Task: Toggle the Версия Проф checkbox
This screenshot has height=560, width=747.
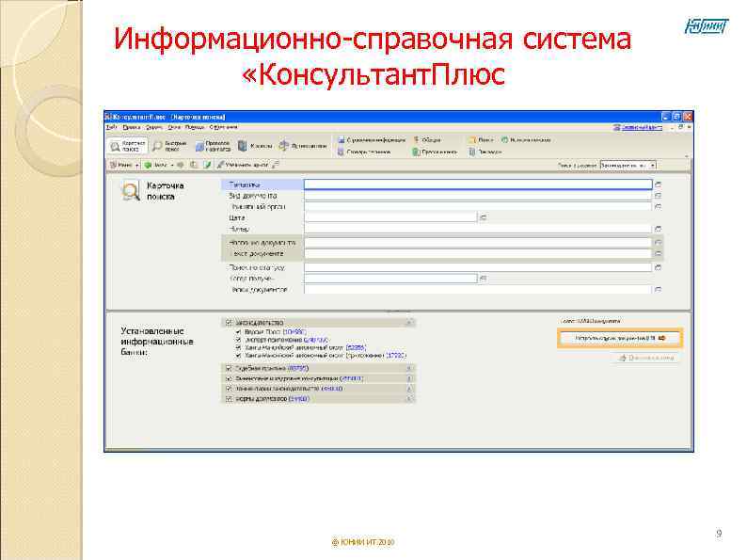Action: [x=238, y=331]
